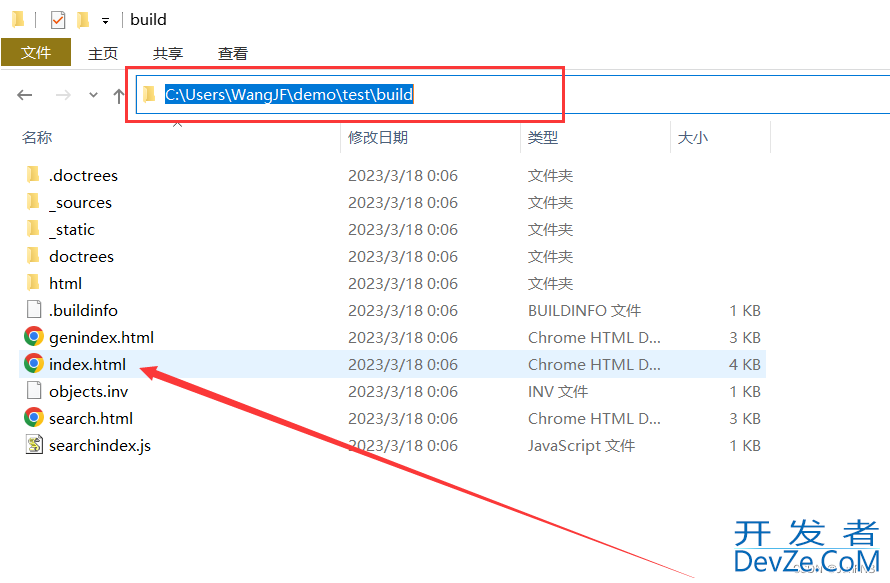Image resolution: width=890 pixels, height=583 pixels.
Task: Click the index.html file name
Action: pyautogui.click(x=87, y=364)
